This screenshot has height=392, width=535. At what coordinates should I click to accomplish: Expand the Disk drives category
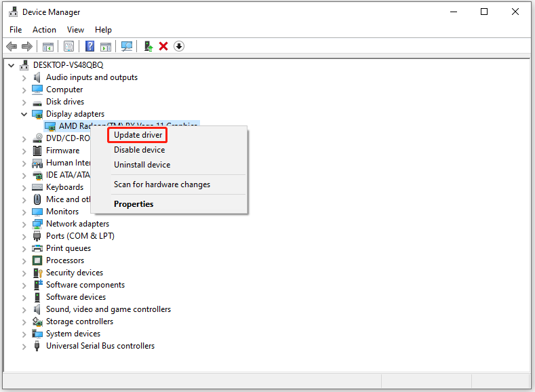pos(24,102)
